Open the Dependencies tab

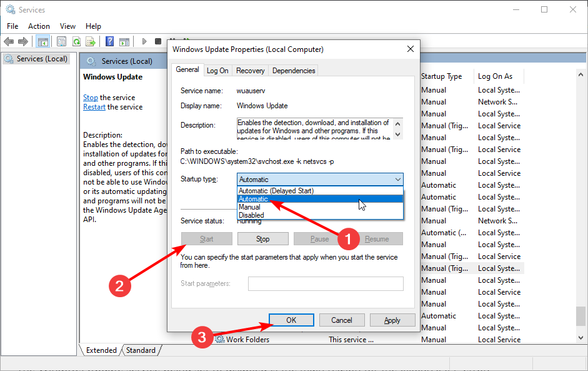[x=294, y=71]
